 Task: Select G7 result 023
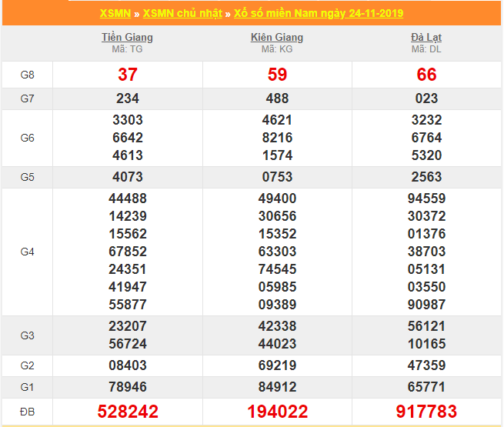426,98
